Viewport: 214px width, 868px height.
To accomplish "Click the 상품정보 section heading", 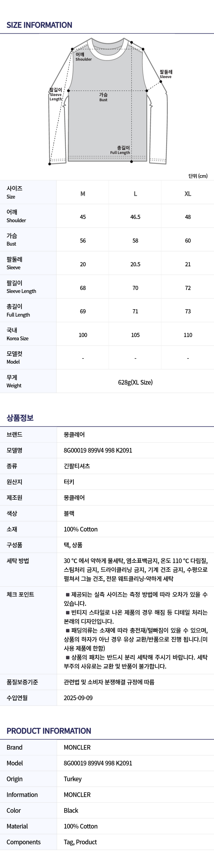I will click(20, 418).
